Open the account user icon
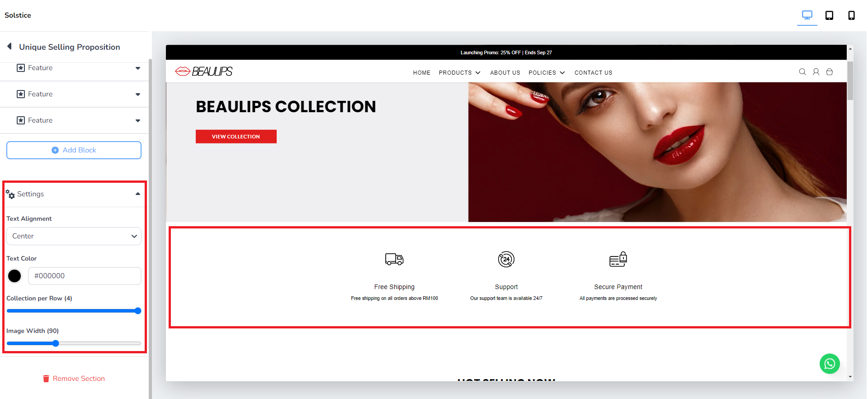Image resolution: width=868 pixels, height=399 pixels. (816, 72)
